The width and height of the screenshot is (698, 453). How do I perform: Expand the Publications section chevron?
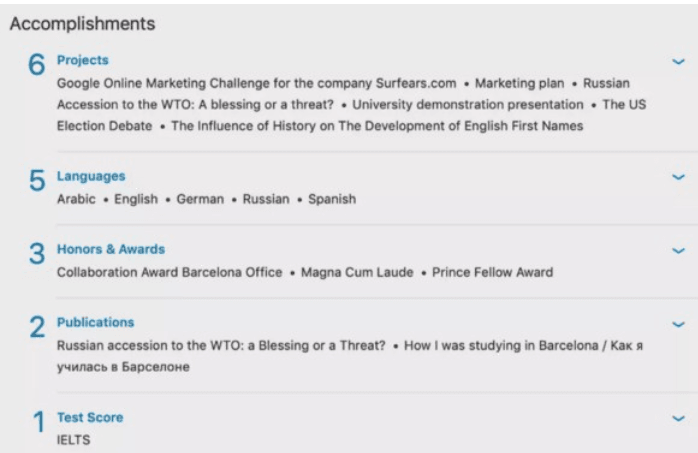[678, 324]
